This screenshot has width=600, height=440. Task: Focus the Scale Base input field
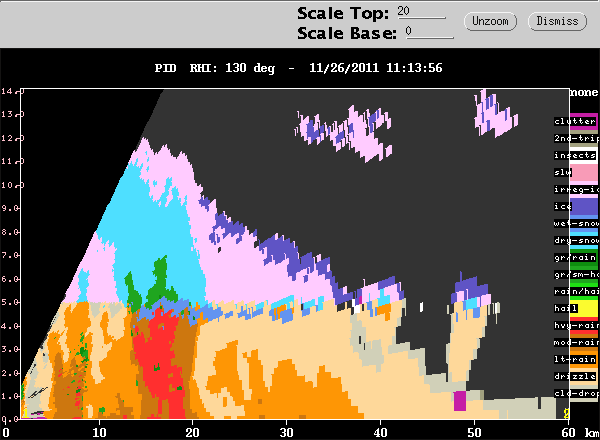[x=429, y=31]
